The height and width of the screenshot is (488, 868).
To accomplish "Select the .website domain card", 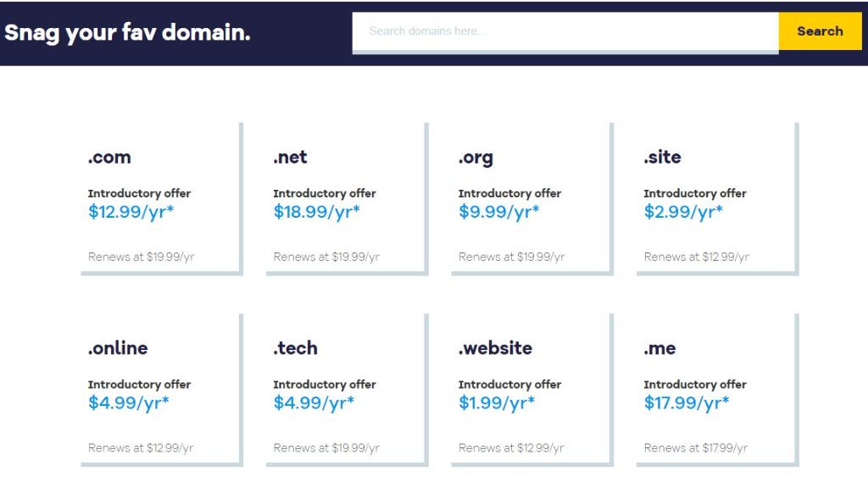I will [x=530, y=390].
